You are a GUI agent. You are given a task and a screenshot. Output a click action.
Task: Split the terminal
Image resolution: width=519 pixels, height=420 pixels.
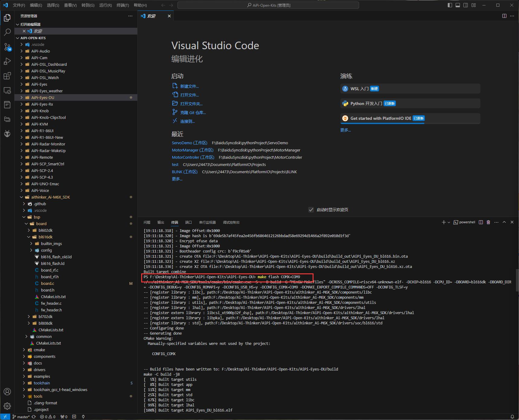tap(481, 222)
